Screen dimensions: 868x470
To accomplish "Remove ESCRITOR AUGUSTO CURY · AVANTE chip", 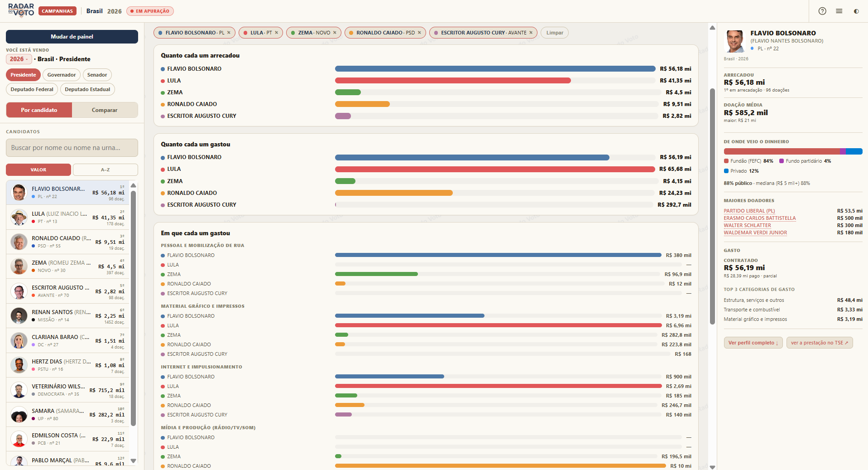I will click(531, 33).
